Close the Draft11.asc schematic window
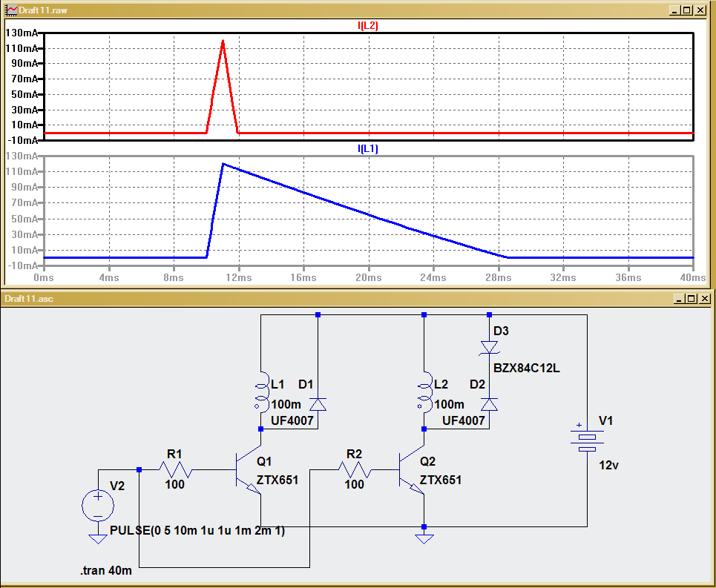Viewport: 716px width, 588px height. pos(705,299)
